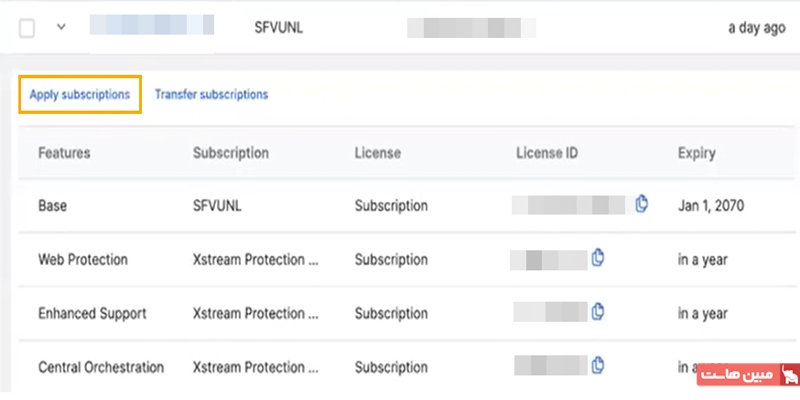Click the Central Orchestration feature name
The height and width of the screenshot is (400, 800).
101,367
